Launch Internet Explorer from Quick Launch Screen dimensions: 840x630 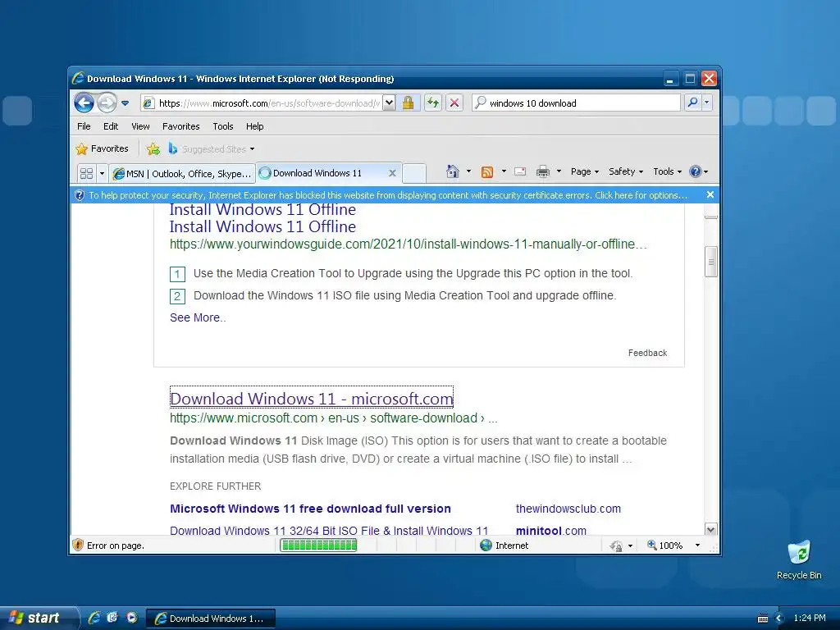pyautogui.click(x=94, y=618)
